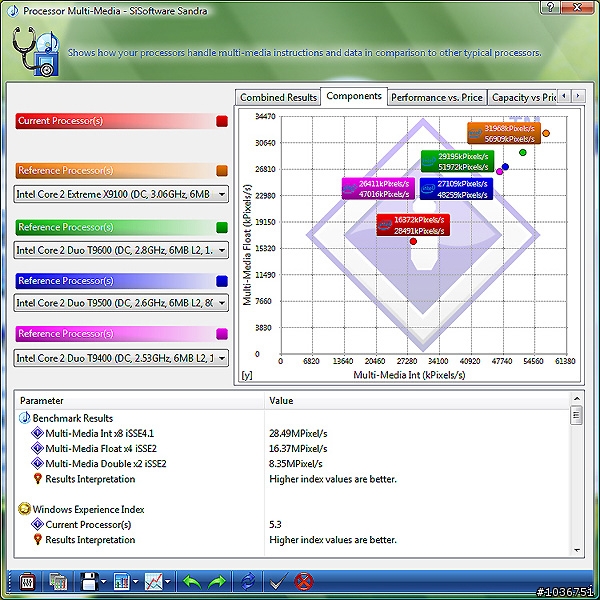Click the blue 27109kPixels/s result label
This screenshot has width=600, height=600.
(457, 189)
